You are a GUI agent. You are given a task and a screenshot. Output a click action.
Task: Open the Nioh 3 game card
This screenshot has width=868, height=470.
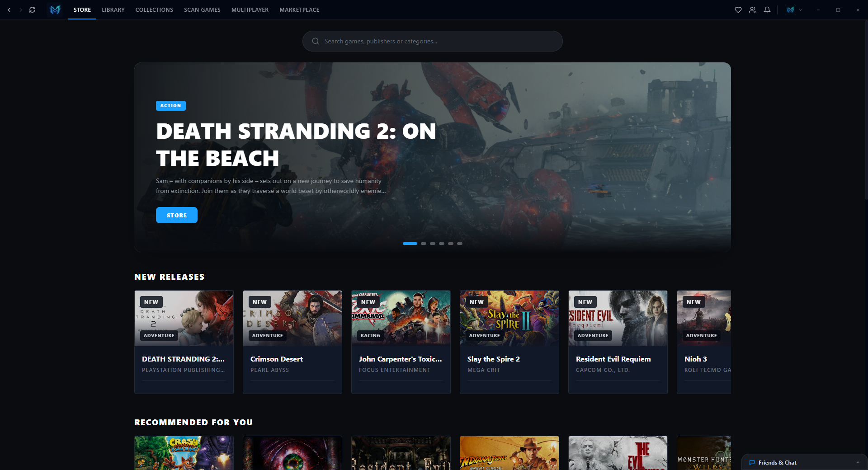[704, 342]
